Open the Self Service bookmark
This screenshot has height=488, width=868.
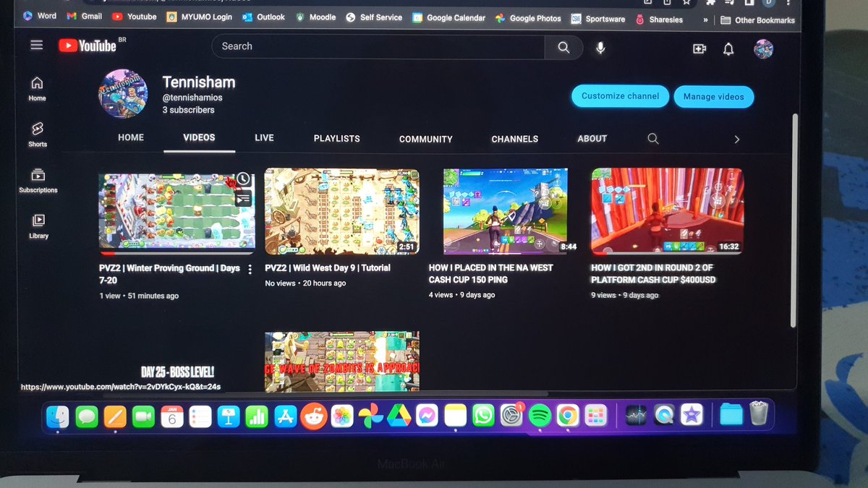point(374,17)
